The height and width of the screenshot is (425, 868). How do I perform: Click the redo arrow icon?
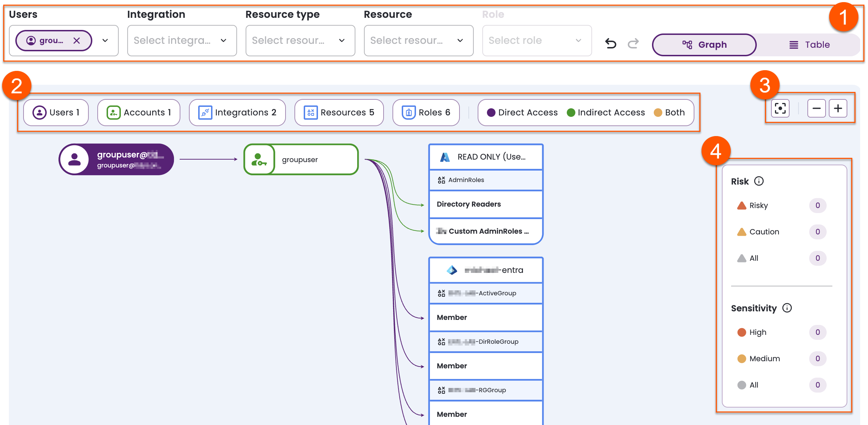(633, 43)
